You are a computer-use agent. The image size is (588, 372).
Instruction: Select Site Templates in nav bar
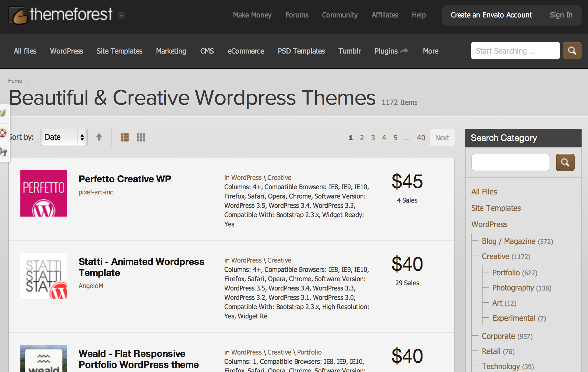pos(119,51)
